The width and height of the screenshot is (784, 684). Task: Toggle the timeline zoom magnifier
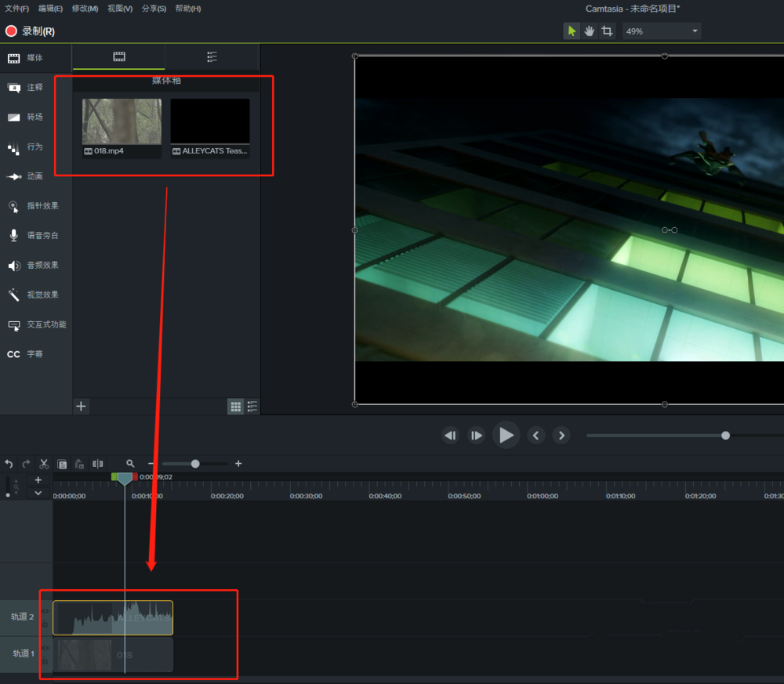point(130,463)
